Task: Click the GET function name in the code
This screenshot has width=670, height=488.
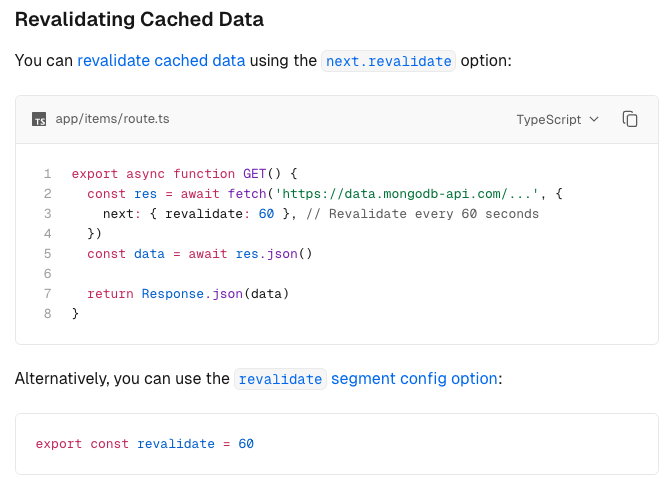Action: click(254, 173)
